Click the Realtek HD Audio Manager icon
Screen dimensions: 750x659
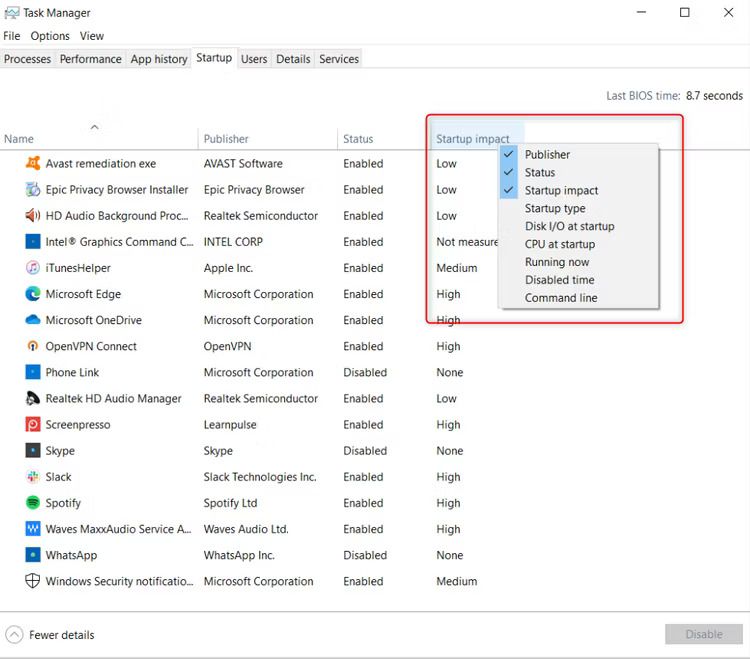click(33, 398)
